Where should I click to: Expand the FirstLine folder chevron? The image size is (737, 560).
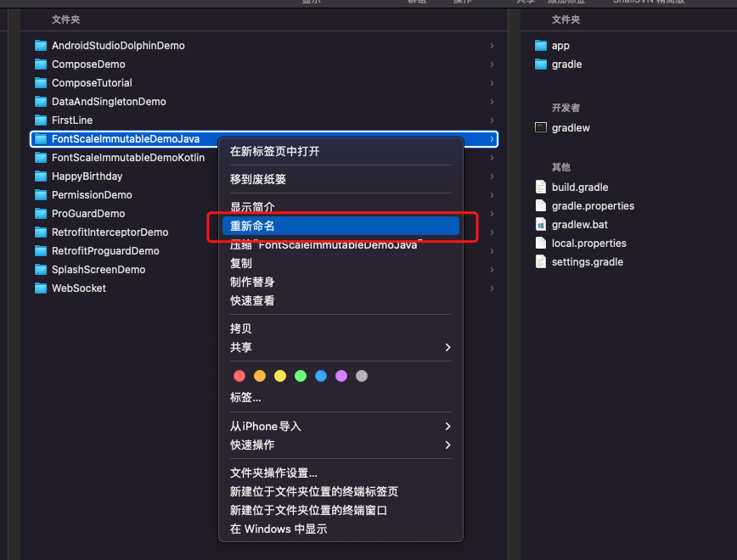491,120
